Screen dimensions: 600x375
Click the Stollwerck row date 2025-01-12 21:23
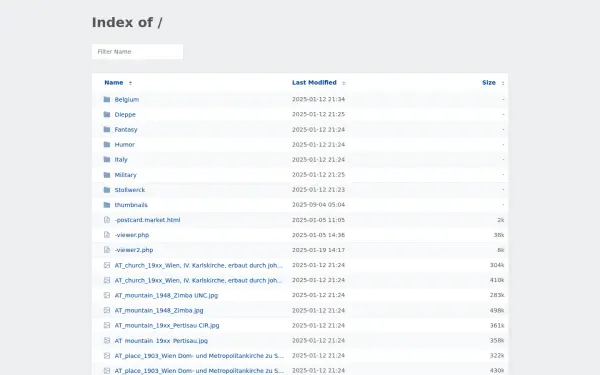coord(318,190)
